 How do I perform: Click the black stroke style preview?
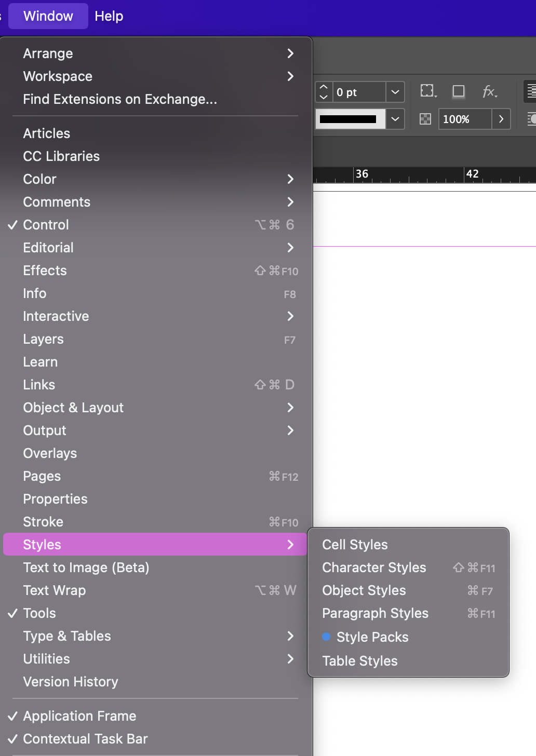click(x=351, y=119)
